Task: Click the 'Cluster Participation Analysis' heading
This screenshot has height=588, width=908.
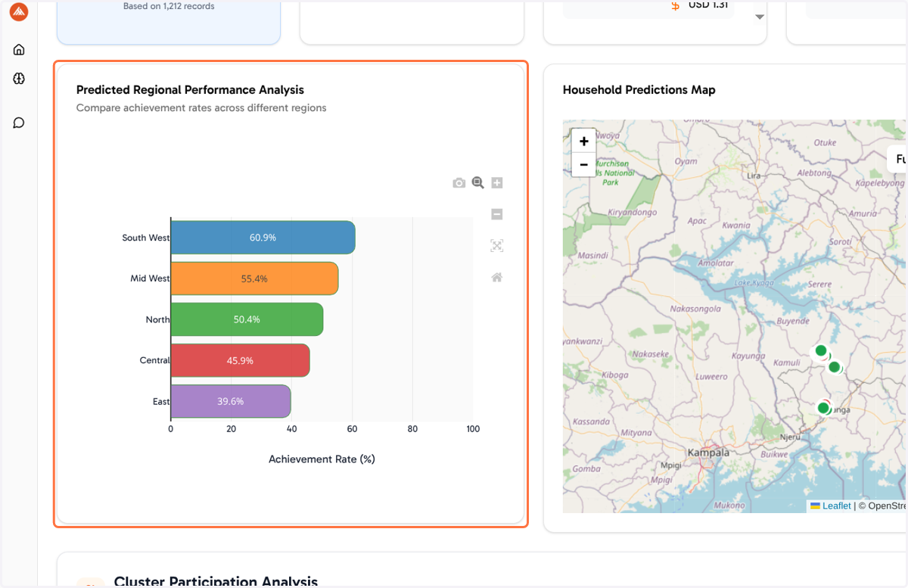Action: (x=216, y=581)
